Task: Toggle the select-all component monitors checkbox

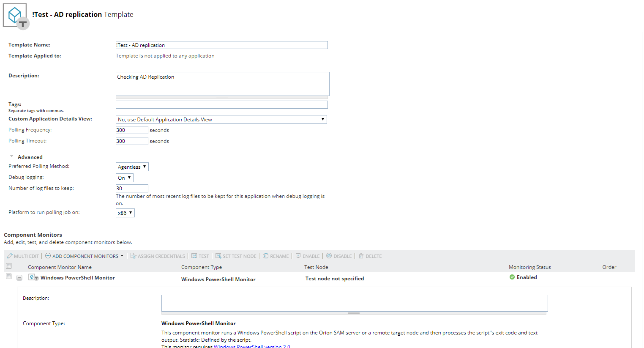Action: pos(8,266)
